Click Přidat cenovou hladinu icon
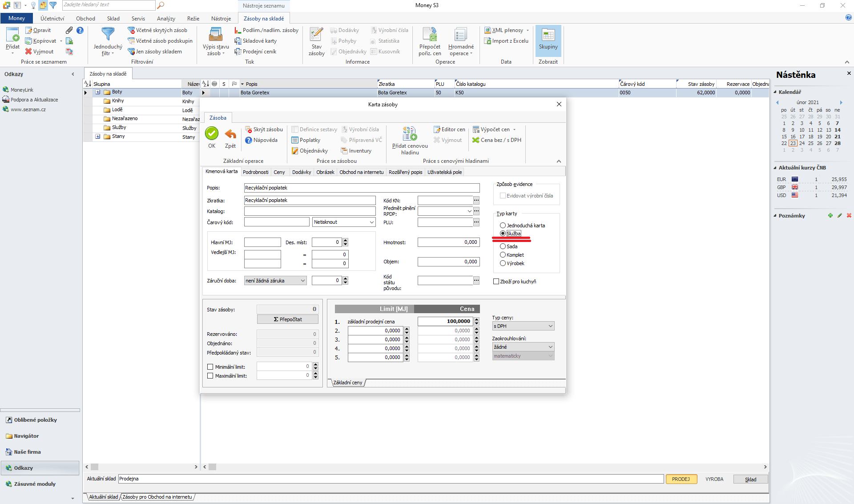 [x=410, y=134]
